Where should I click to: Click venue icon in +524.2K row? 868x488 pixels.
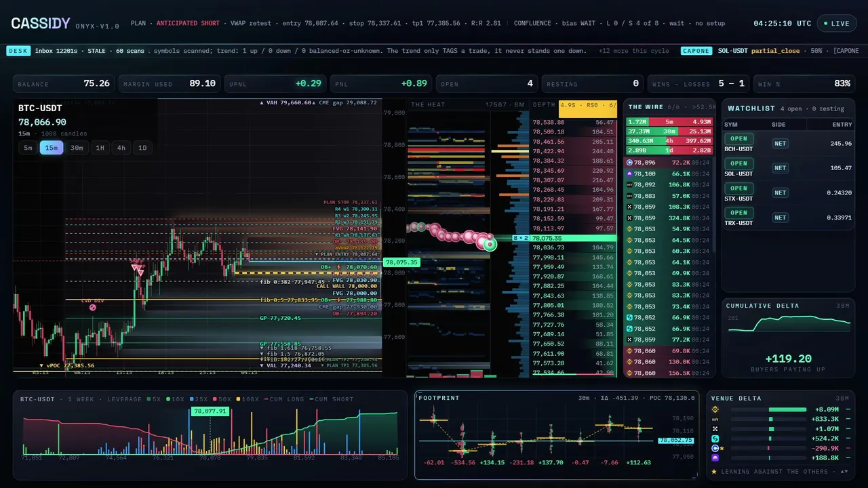715,439
